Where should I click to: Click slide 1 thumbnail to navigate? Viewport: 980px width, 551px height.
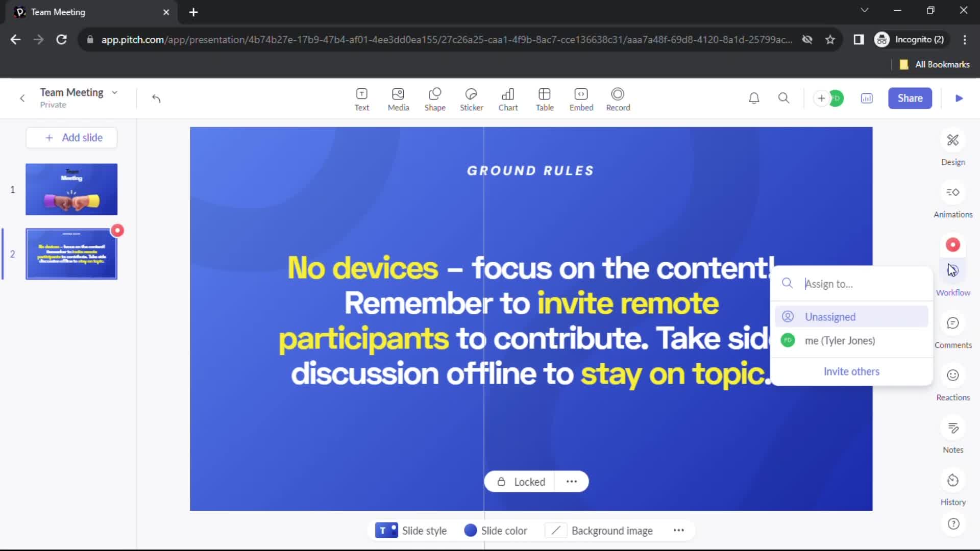click(x=71, y=189)
